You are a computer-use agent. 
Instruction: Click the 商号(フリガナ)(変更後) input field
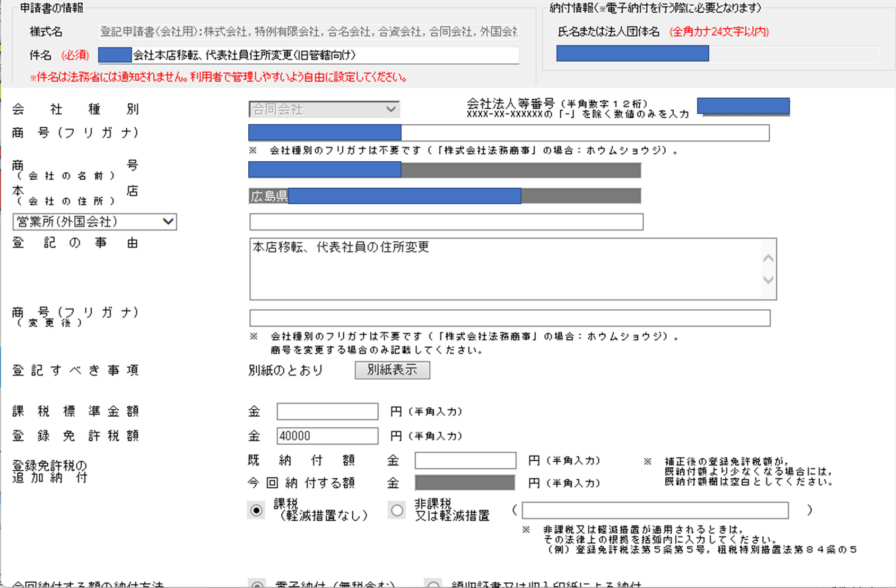click(509, 318)
